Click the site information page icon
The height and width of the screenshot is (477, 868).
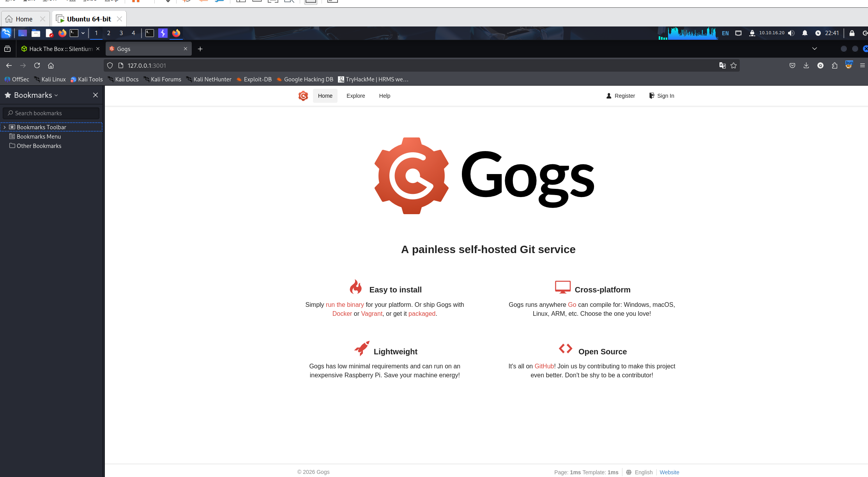(121, 65)
